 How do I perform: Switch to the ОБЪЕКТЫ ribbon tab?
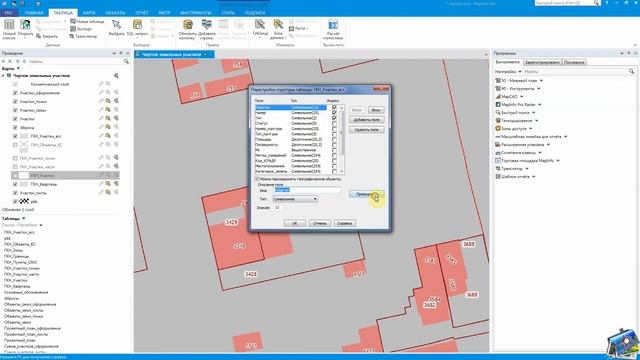pyautogui.click(x=115, y=13)
